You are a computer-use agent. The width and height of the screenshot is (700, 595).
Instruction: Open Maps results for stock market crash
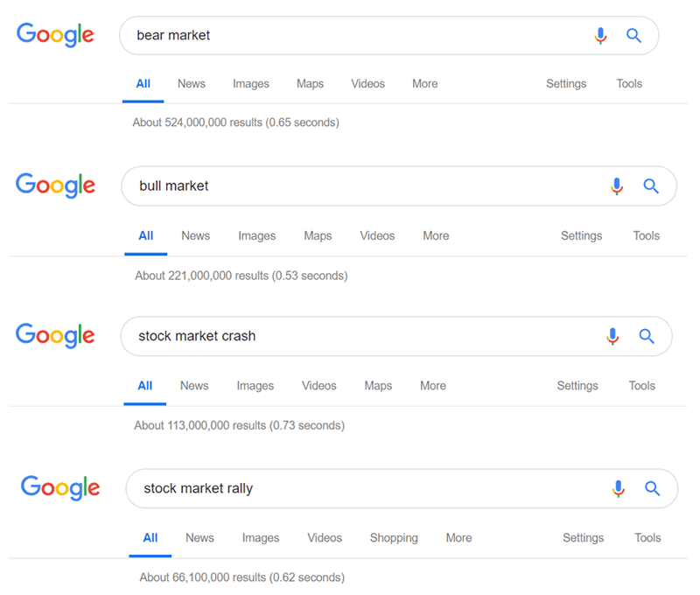pos(378,386)
